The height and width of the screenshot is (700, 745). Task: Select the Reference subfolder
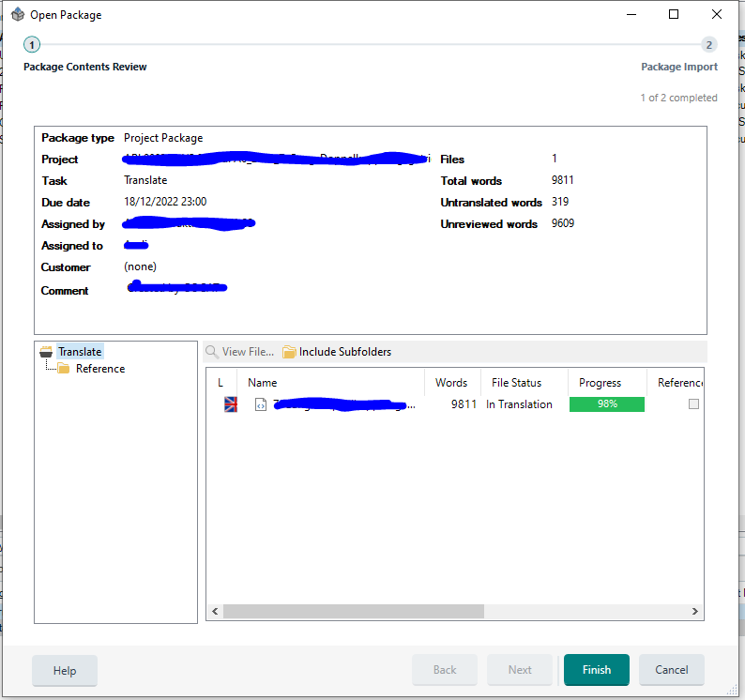click(100, 368)
